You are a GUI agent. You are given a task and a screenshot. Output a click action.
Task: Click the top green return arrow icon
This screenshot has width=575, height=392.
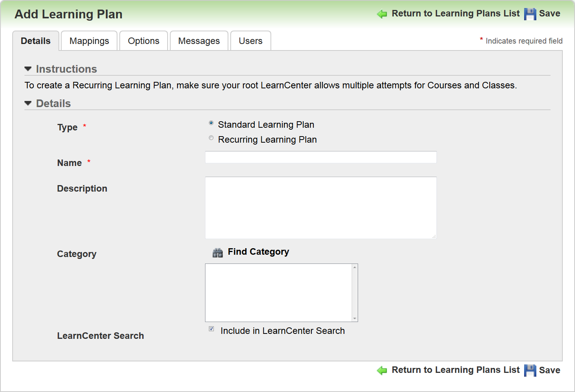pos(382,14)
